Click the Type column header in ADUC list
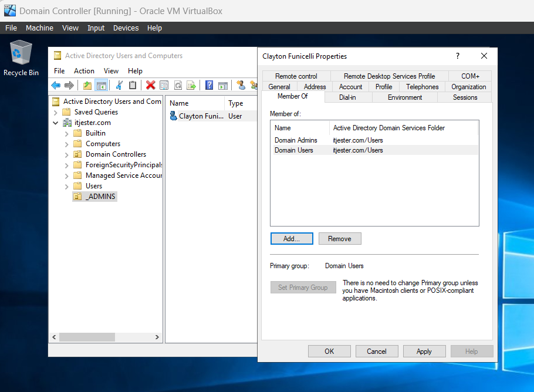Screen dimensions: 534x392 pyautogui.click(x=240, y=103)
